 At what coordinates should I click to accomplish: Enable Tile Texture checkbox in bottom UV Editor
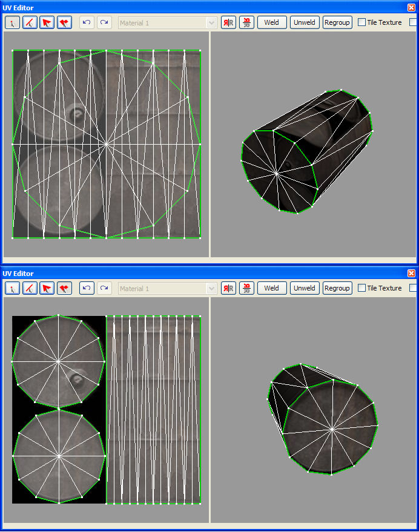[x=362, y=288]
